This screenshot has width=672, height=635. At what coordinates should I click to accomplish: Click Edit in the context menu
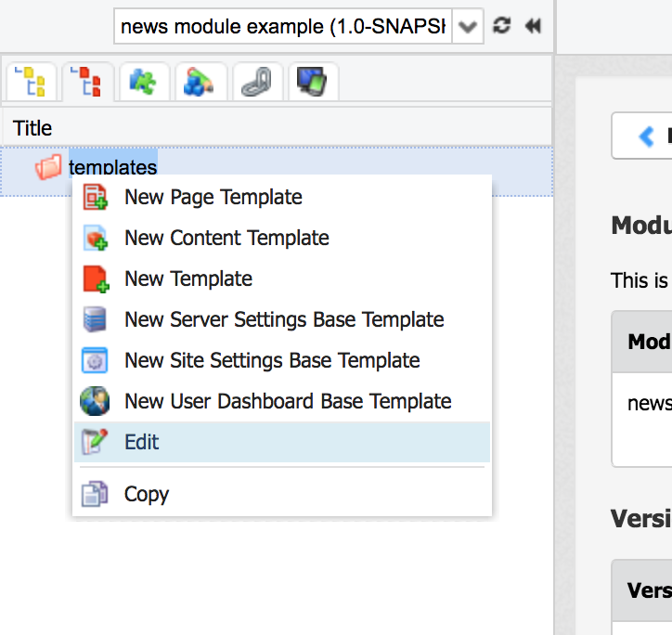tap(142, 442)
